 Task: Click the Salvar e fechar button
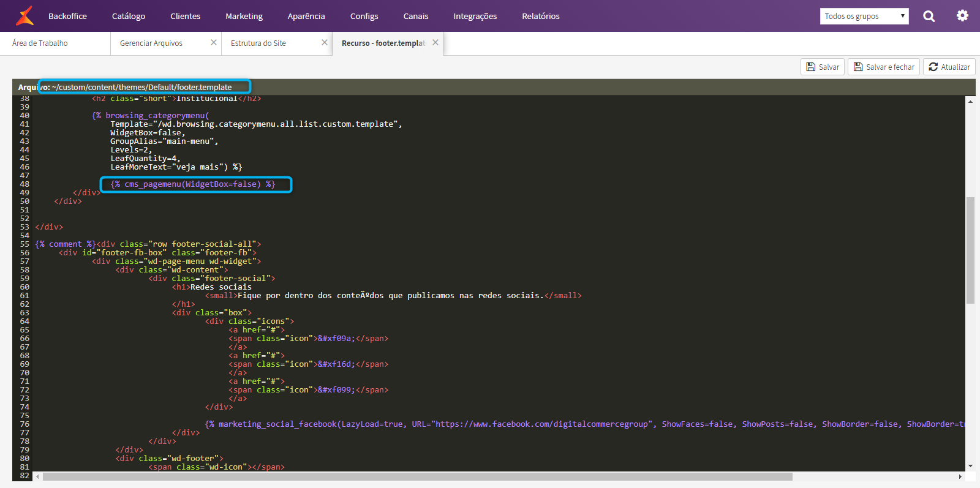coord(884,67)
